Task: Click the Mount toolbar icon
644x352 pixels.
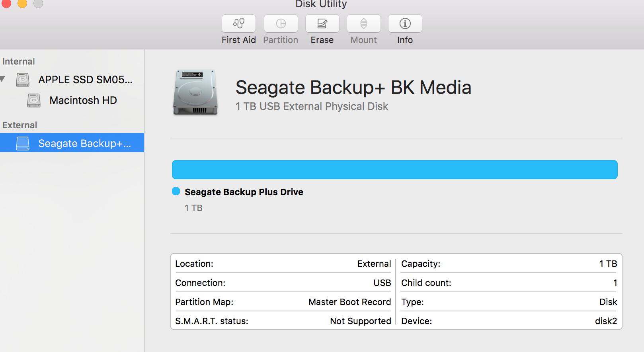Action: click(x=363, y=23)
